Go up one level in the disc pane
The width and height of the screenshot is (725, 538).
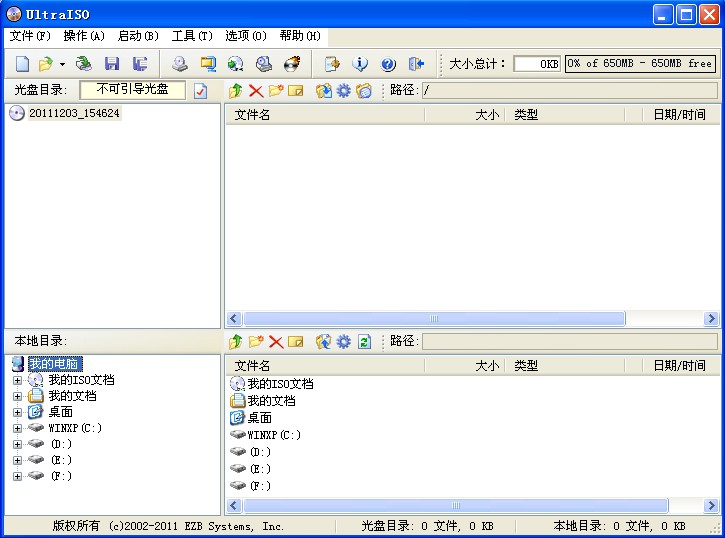click(x=236, y=90)
